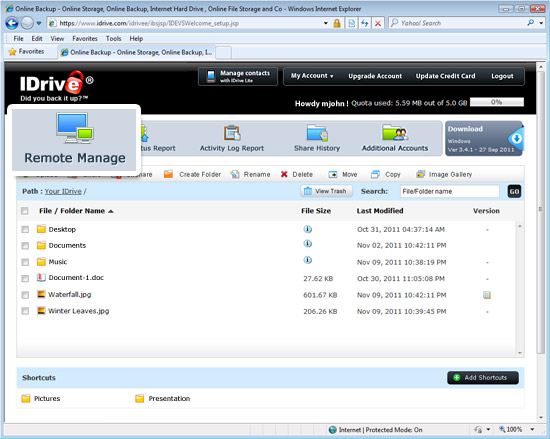
Task: Click the Document-1.doc file icon
Action: [x=41, y=277]
